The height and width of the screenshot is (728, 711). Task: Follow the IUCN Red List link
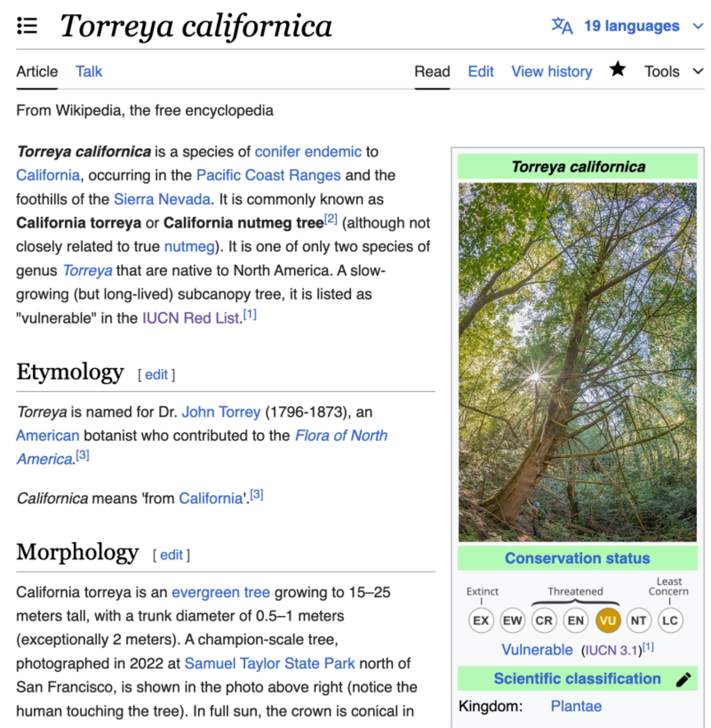pyautogui.click(x=191, y=318)
